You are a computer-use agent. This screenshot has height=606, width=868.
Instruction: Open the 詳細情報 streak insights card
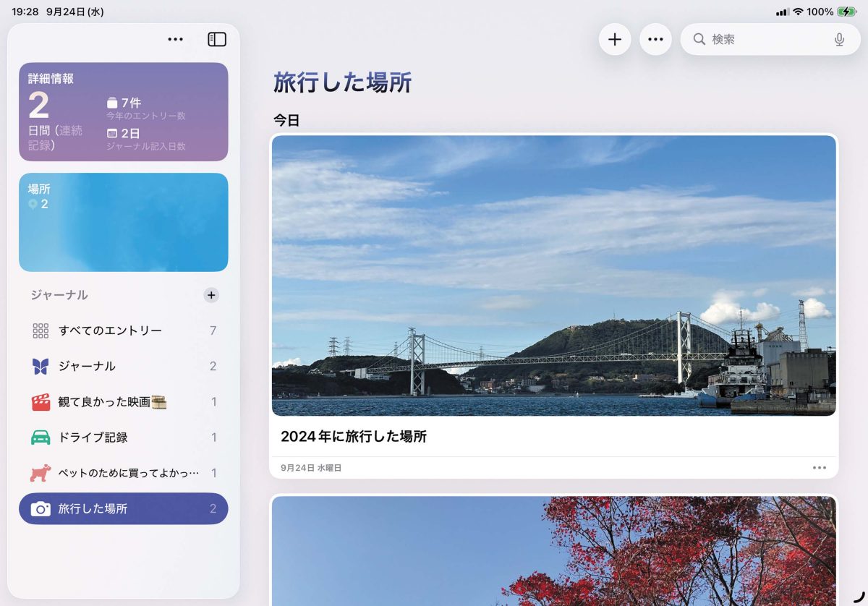123,111
